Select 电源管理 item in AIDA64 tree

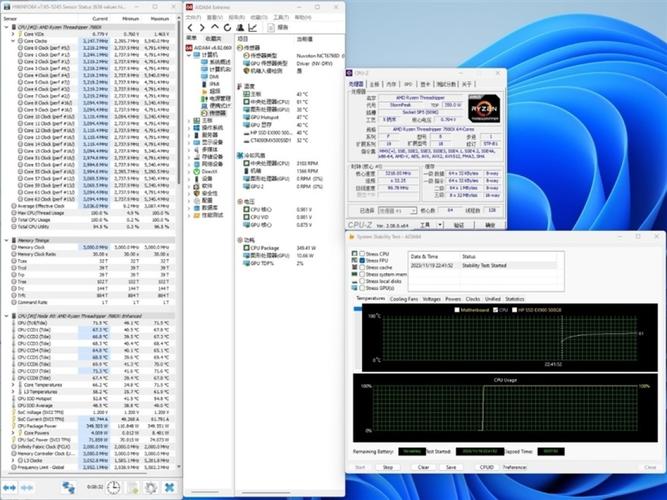(216, 99)
